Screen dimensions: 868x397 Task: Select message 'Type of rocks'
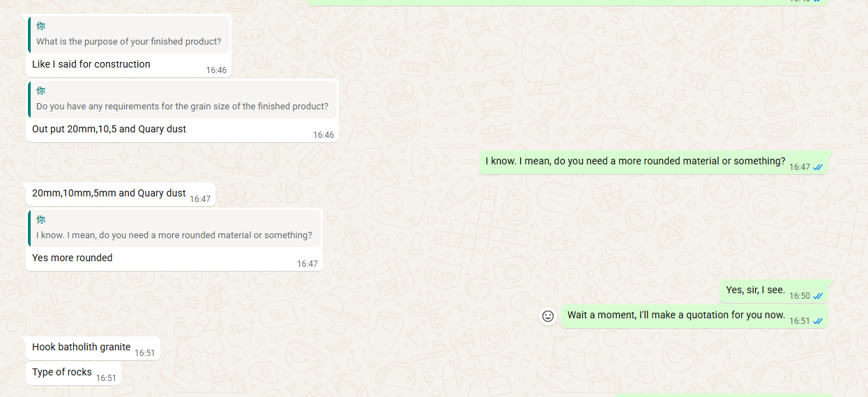pos(62,372)
